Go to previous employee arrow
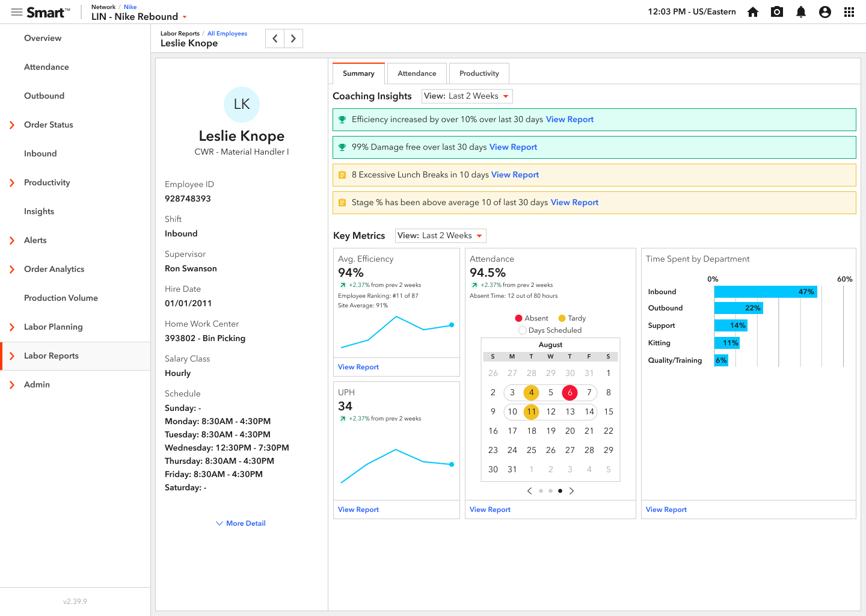 pyautogui.click(x=275, y=38)
